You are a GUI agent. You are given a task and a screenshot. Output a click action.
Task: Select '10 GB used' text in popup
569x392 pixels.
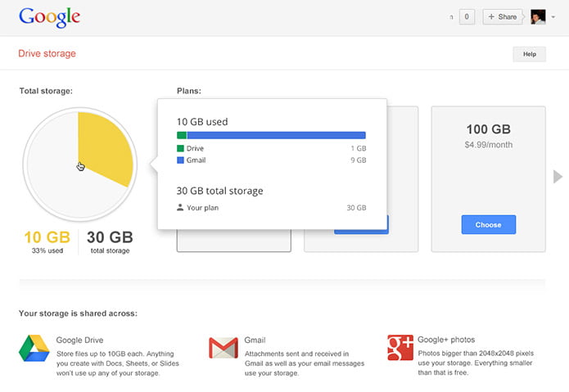(202, 121)
